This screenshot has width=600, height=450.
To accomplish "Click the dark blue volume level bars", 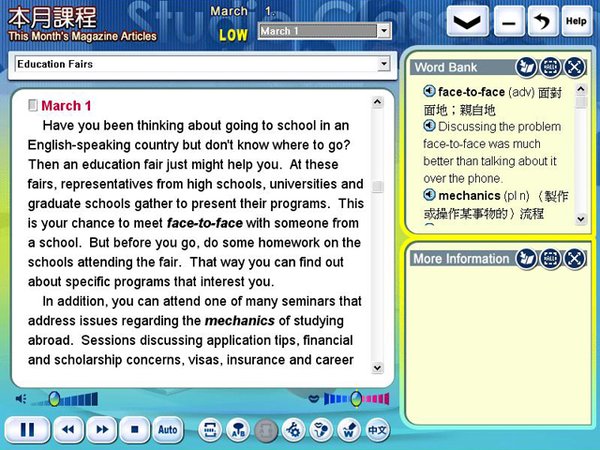I will click(x=80, y=399).
